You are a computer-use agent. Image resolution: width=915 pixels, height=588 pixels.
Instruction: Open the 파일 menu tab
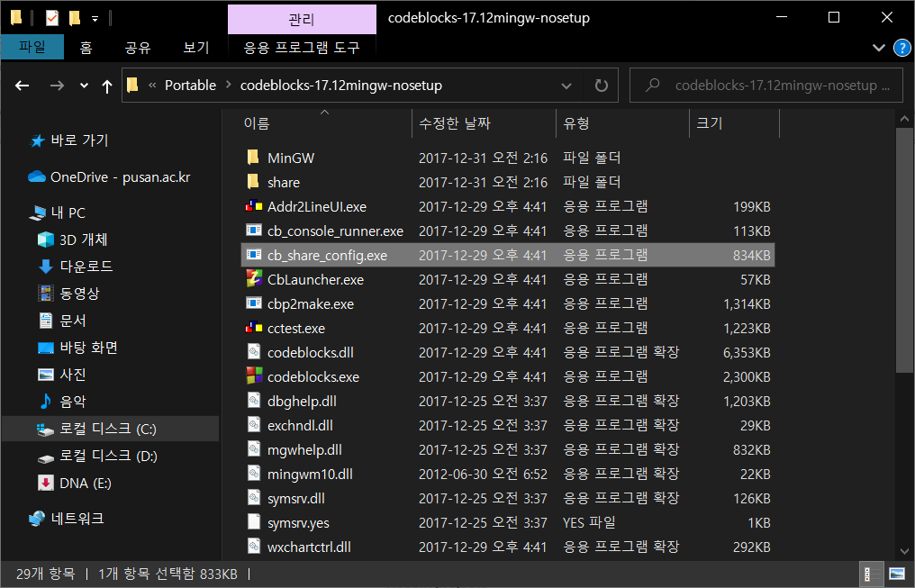tap(32, 47)
